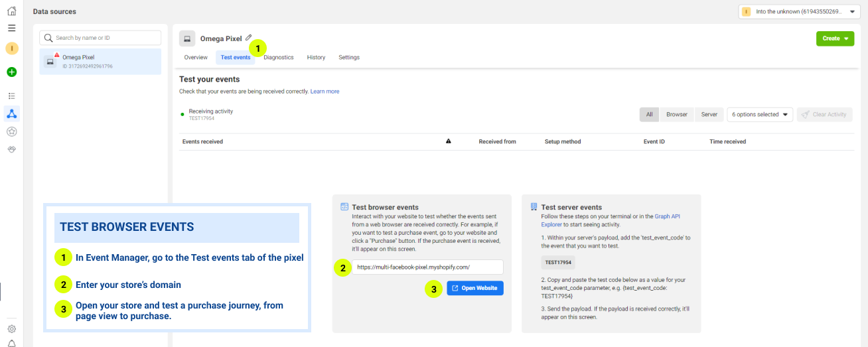Open the hamburger menu in sidebar
Viewport: 868px width, 347px height.
pos(11,29)
